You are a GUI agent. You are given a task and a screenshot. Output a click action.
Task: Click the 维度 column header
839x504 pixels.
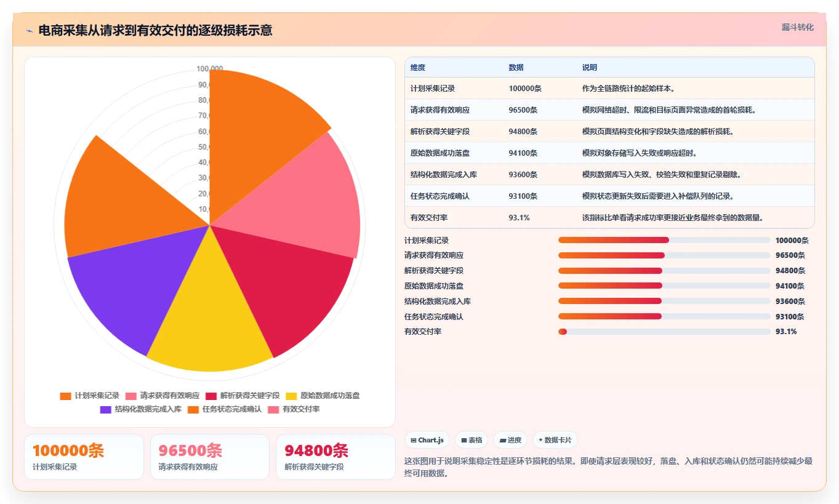pos(418,68)
